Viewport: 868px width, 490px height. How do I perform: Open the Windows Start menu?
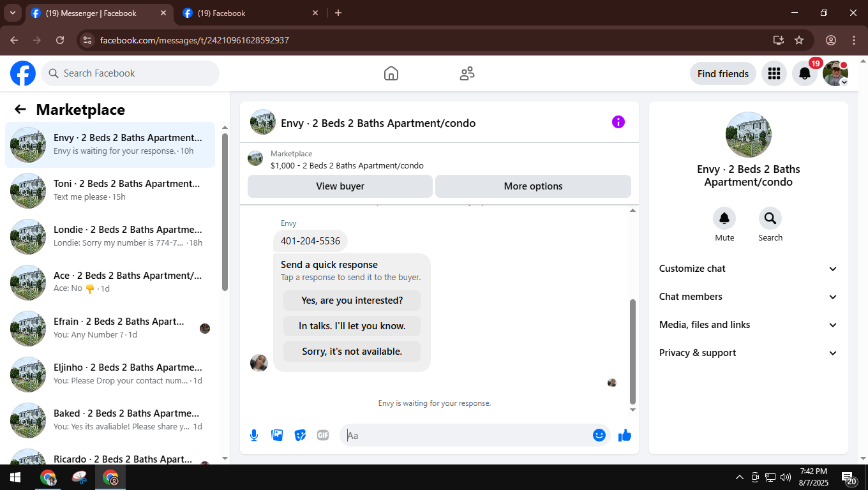click(15, 477)
